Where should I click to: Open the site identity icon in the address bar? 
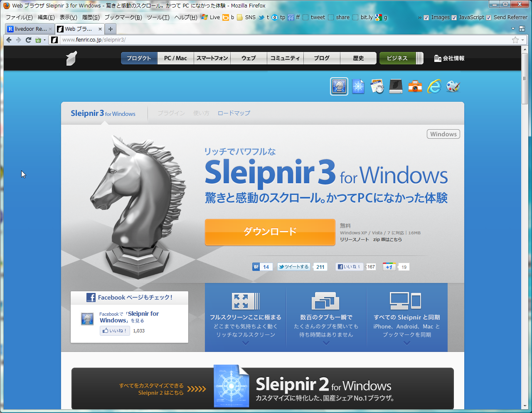54,40
